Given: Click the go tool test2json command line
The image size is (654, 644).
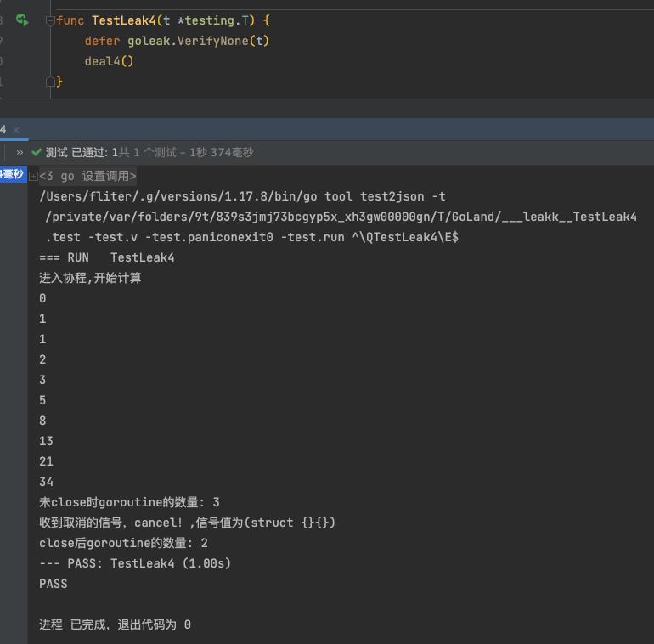Looking at the screenshot, I should point(242,196).
